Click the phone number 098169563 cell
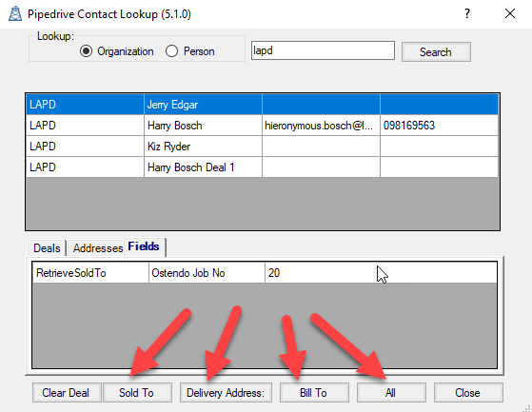Screen dimensions: 532x412 [439, 126]
